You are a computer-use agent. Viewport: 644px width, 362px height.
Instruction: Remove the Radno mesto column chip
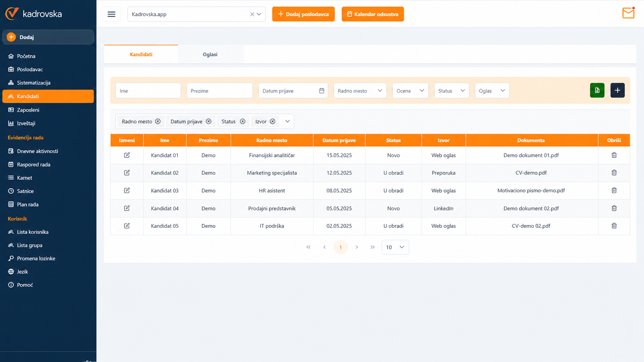click(x=158, y=122)
